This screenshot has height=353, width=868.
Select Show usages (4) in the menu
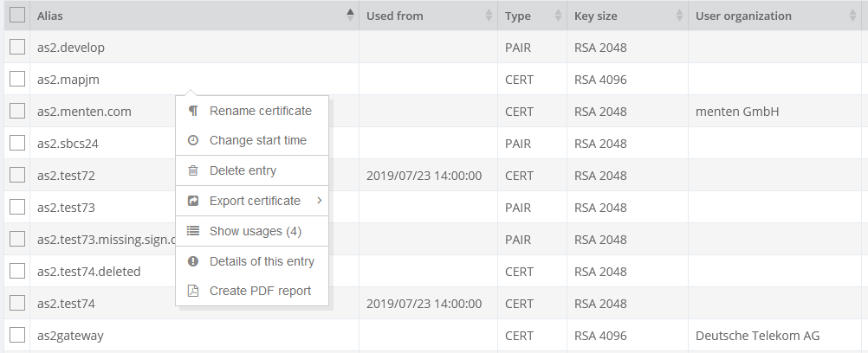(255, 231)
